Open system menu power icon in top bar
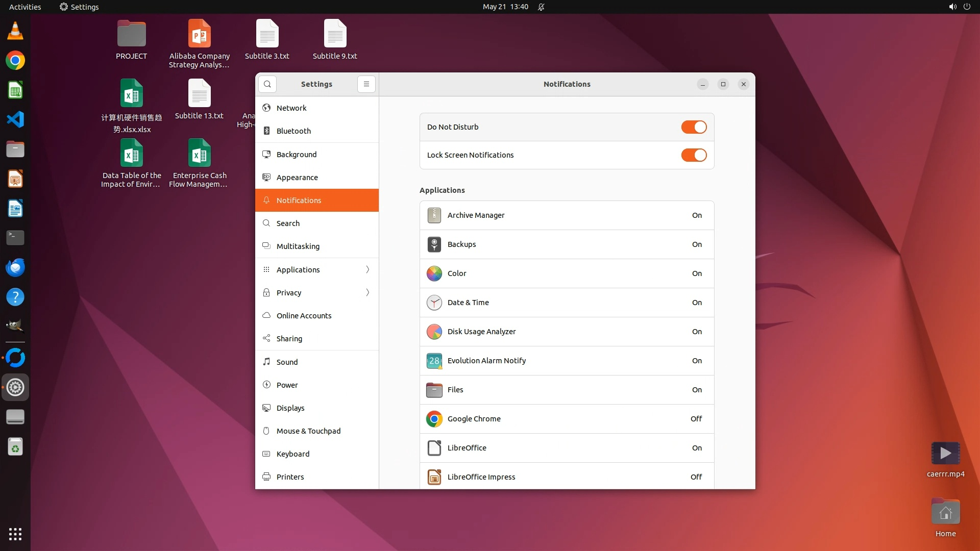This screenshot has width=980, height=551. [x=967, y=7]
